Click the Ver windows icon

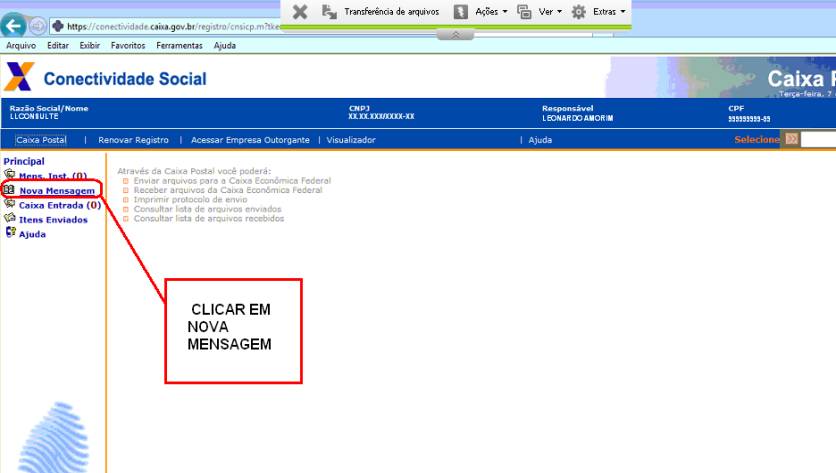[x=525, y=12]
